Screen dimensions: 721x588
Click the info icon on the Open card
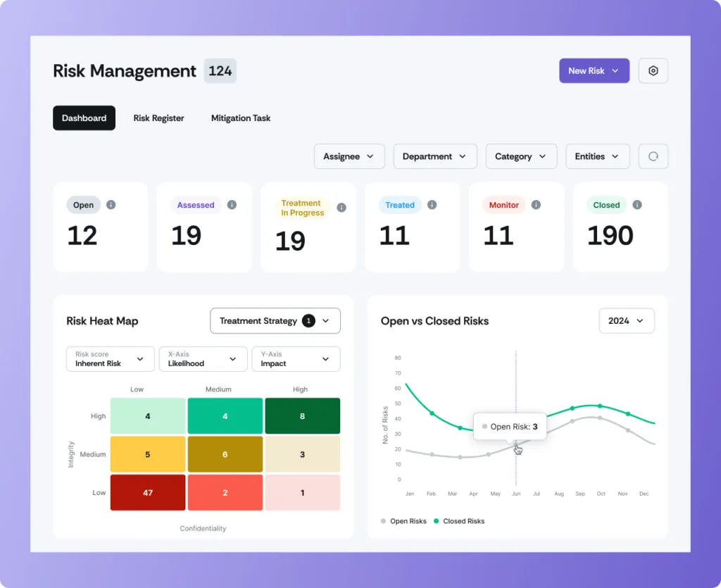click(x=111, y=205)
